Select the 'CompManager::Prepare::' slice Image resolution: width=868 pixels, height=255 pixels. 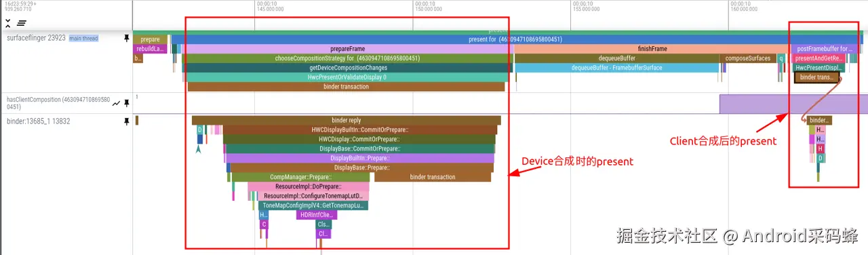pyautogui.click(x=301, y=177)
